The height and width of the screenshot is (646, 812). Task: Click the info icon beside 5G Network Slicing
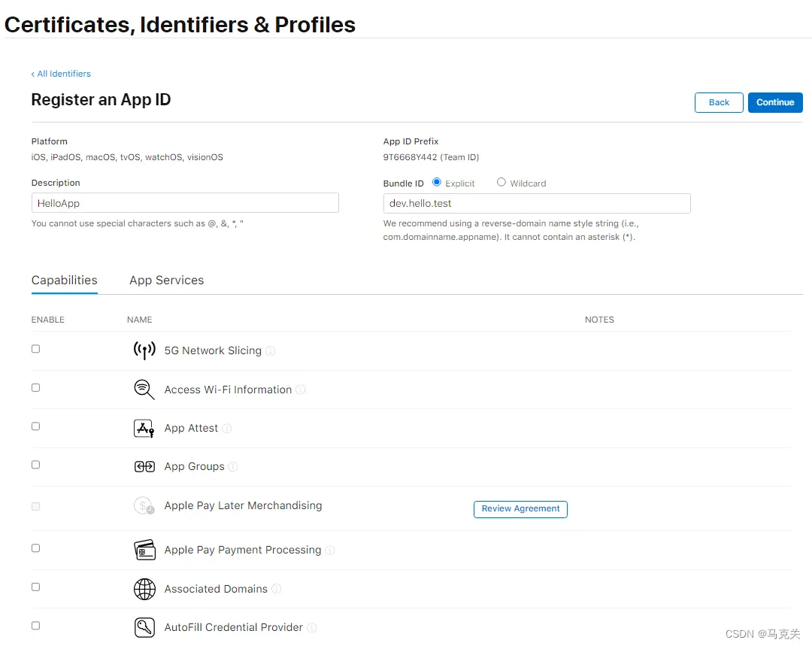click(271, 351)
